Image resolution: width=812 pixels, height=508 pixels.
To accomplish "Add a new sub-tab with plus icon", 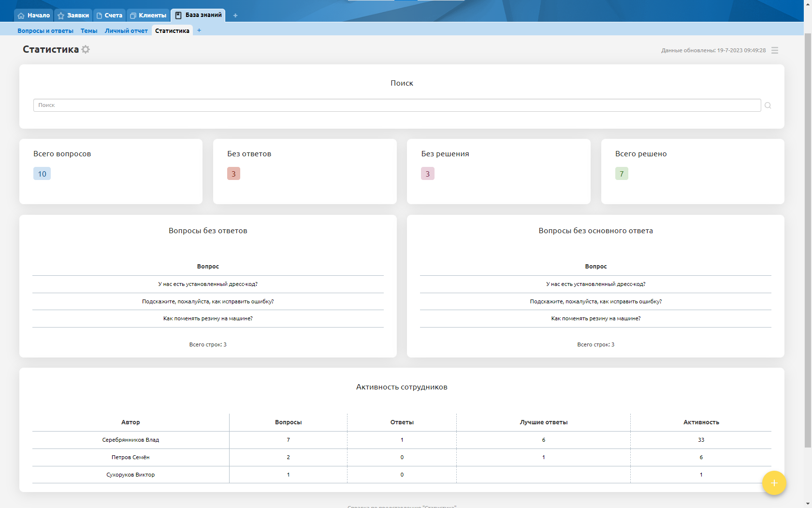I will click(199, 30).
